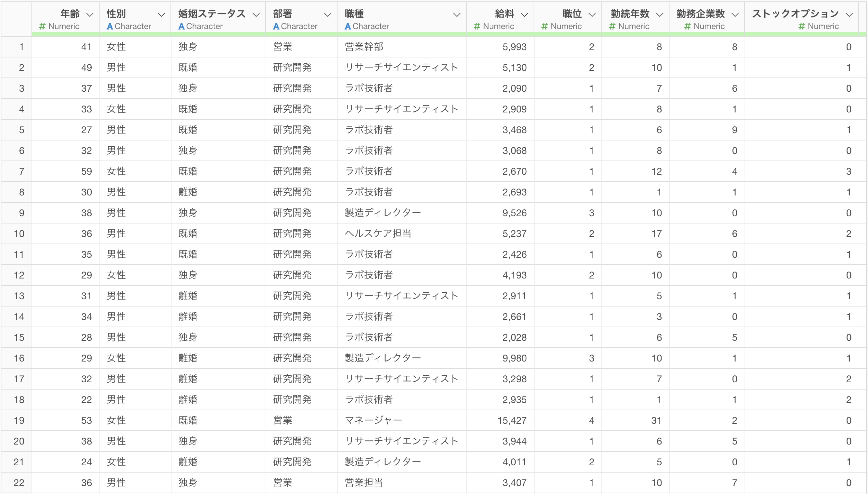Click the Numeric icon under 勤務企業数
This screenshot has height=494, width=868.
click(687, 26)
